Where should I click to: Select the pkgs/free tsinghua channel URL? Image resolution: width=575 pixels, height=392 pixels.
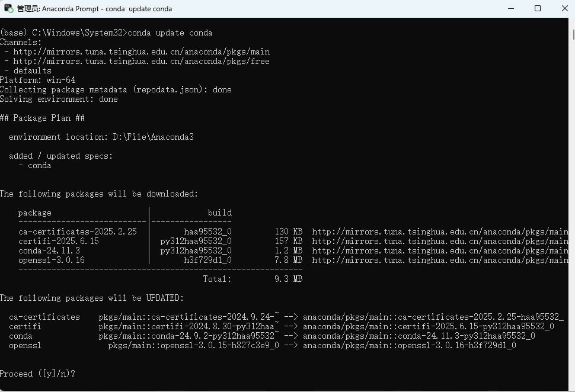(x=142, y=61)
